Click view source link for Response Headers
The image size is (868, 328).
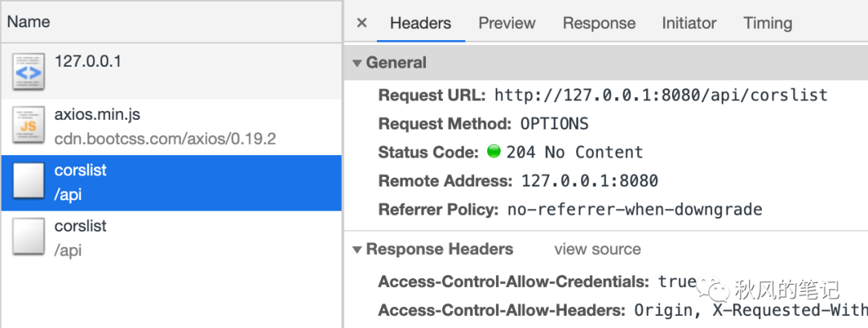click(x=597, y=249)
